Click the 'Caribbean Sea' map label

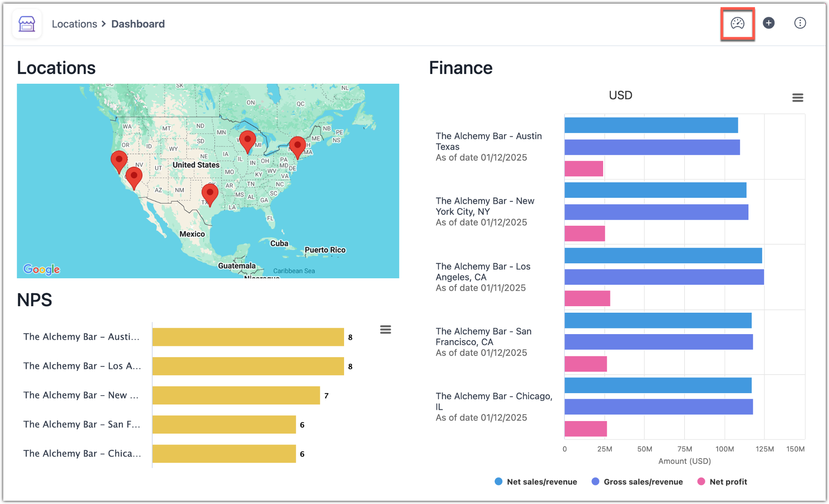[294, 271]
